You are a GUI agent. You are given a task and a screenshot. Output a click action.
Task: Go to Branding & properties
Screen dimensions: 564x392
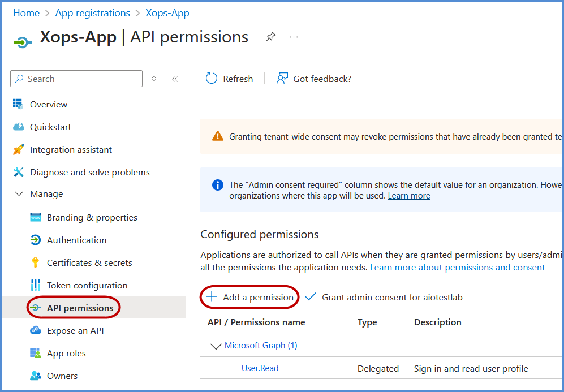[x=92, y=217]
